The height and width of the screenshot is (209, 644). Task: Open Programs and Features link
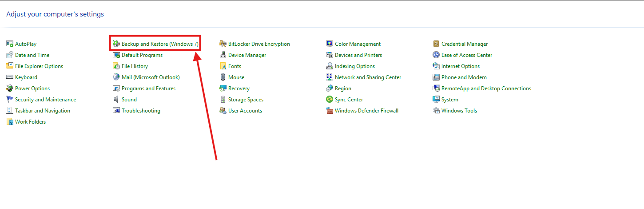[148, 88]
